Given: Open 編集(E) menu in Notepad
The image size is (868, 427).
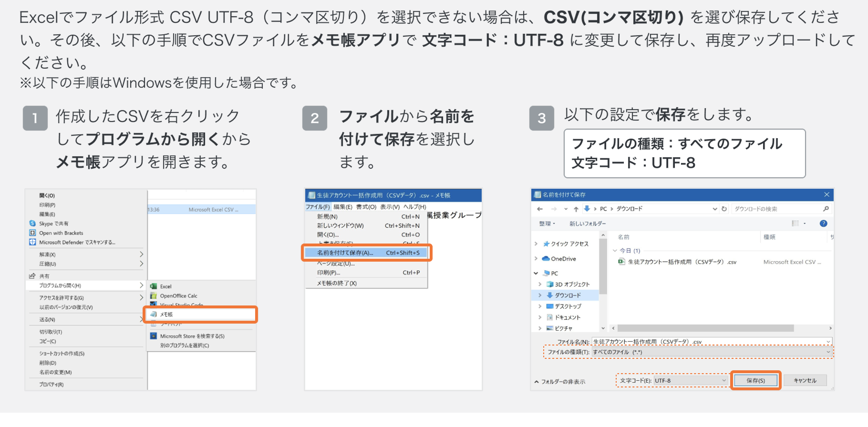Looking at the screenshot, I should coord(343,207).
